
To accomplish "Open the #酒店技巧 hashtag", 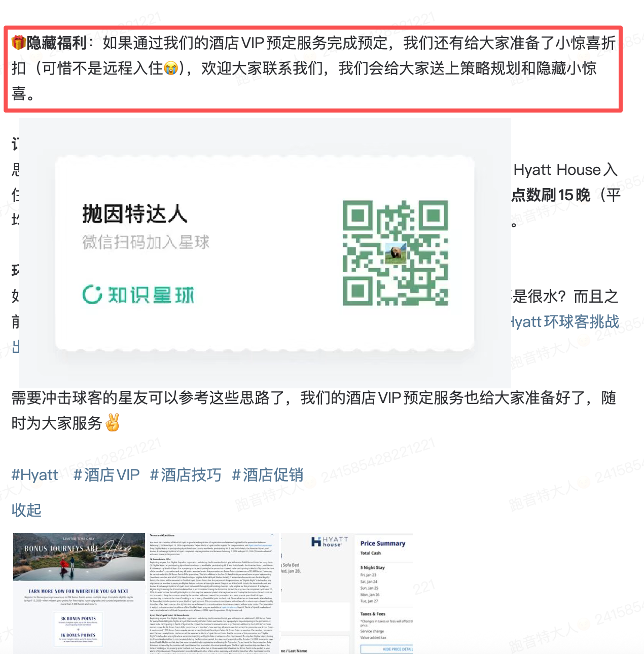I will point(185,475).
